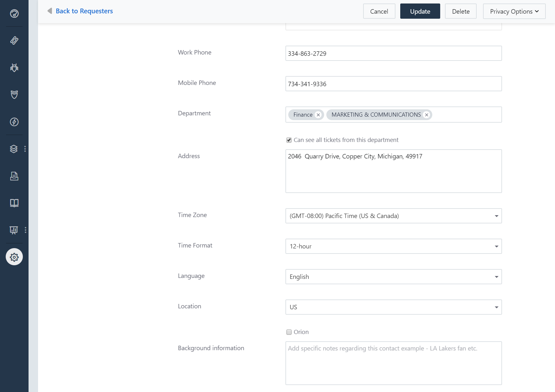Screen dimensions: 555x392
Task: Open the Dashboard from the sidebar
Action: click(14, 14)
